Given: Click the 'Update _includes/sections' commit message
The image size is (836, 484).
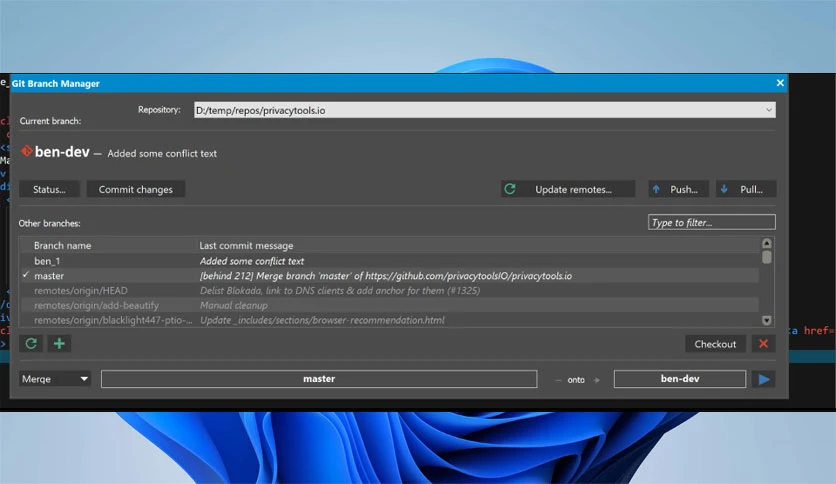Looking at the screenshot, I should pos(322,320).
